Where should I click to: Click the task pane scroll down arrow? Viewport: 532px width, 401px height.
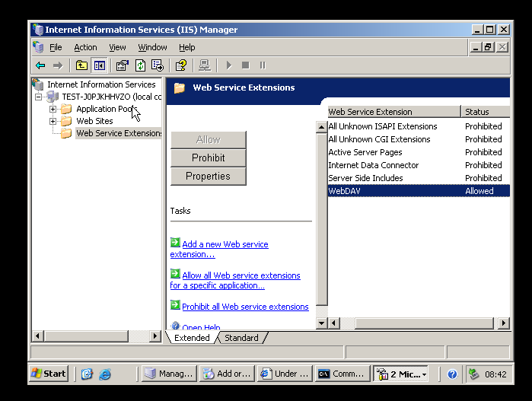[321, 323]
